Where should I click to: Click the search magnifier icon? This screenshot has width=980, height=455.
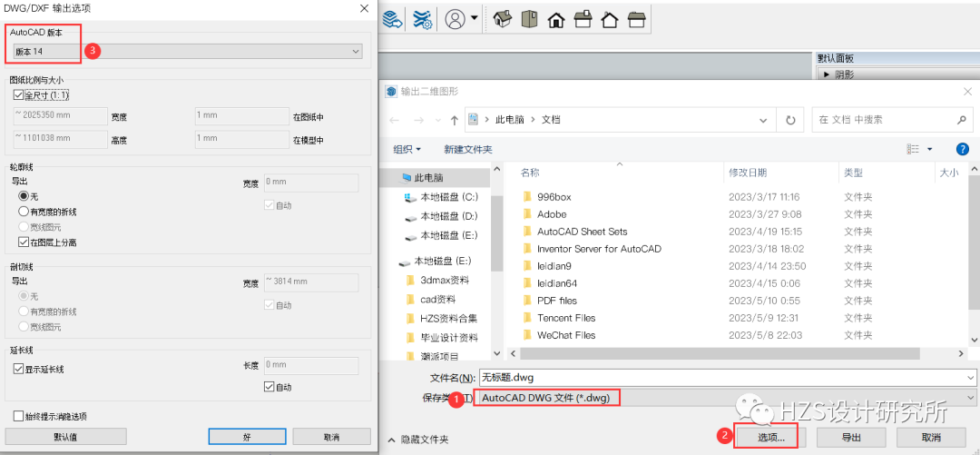(961, 119)
